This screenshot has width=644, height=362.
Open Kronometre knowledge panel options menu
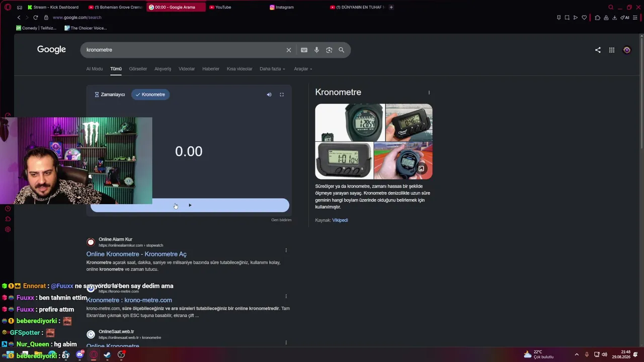[429, 93]
